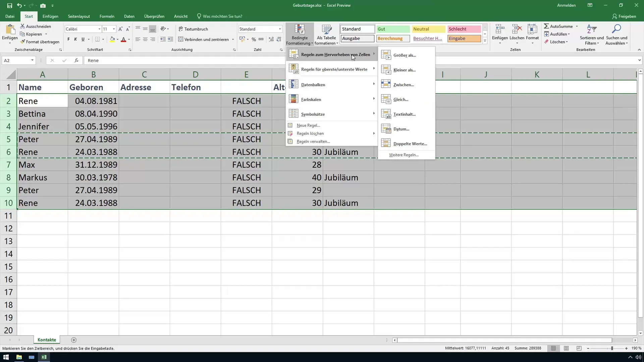644x362 pixels.
Task: Choose Doppelte Werte rule
Action: [x=406, y=143]
